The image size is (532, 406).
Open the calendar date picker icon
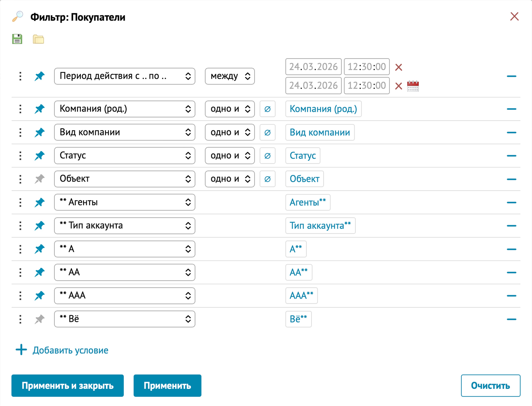pyautogui.click(x=413, y=86)
